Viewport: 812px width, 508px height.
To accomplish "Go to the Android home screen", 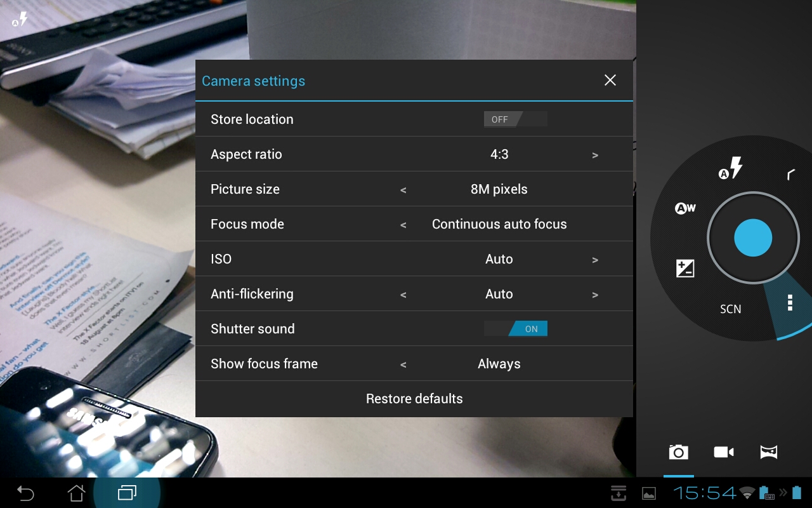I will click(x=76, y=493).
